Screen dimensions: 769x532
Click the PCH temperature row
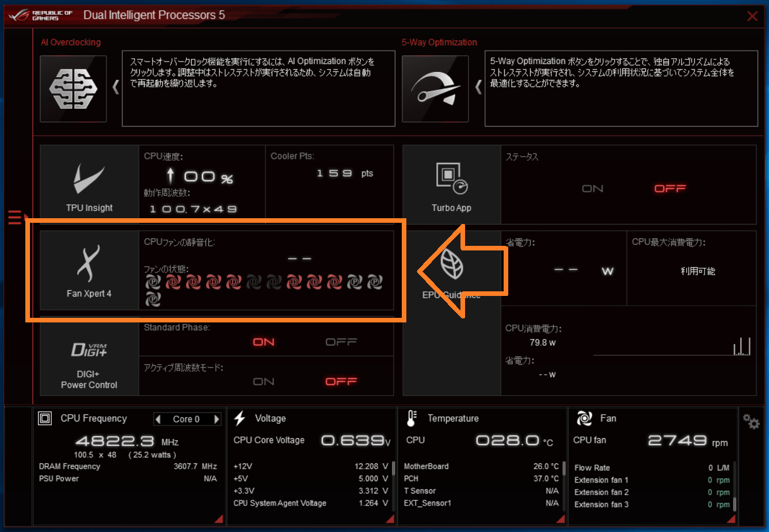pyautogui.click(x=481, y=478)
